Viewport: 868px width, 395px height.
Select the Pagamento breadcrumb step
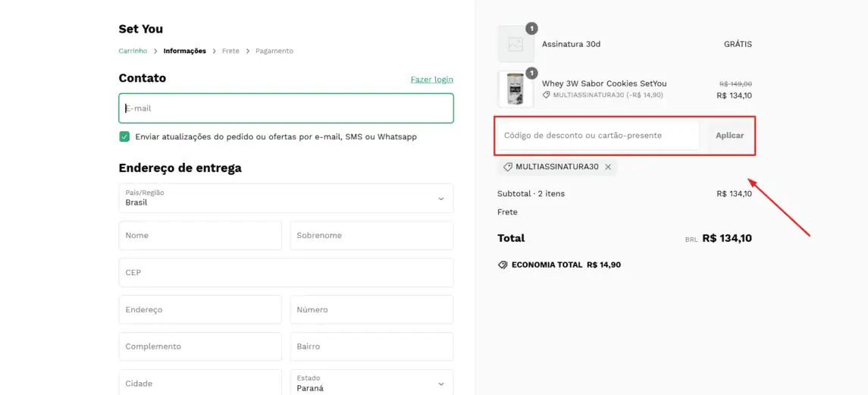pos(274,51)
